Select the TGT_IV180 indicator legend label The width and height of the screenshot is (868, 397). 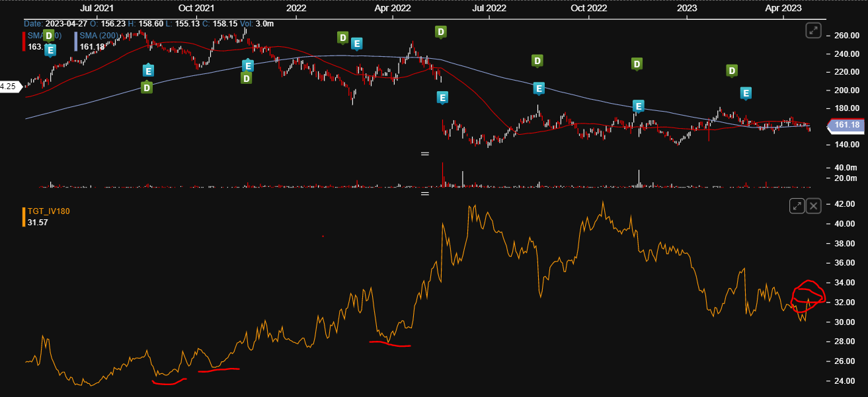coord(48,211)
